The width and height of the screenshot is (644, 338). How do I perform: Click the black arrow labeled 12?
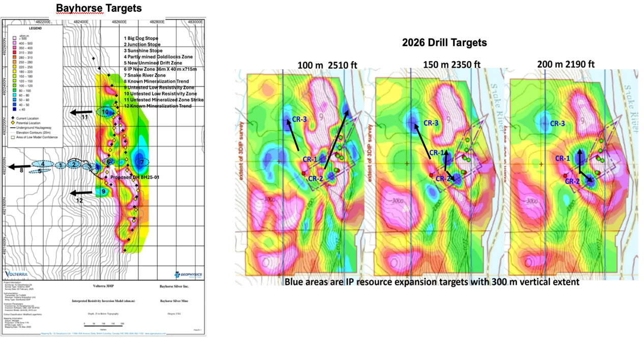pos(81,193)
